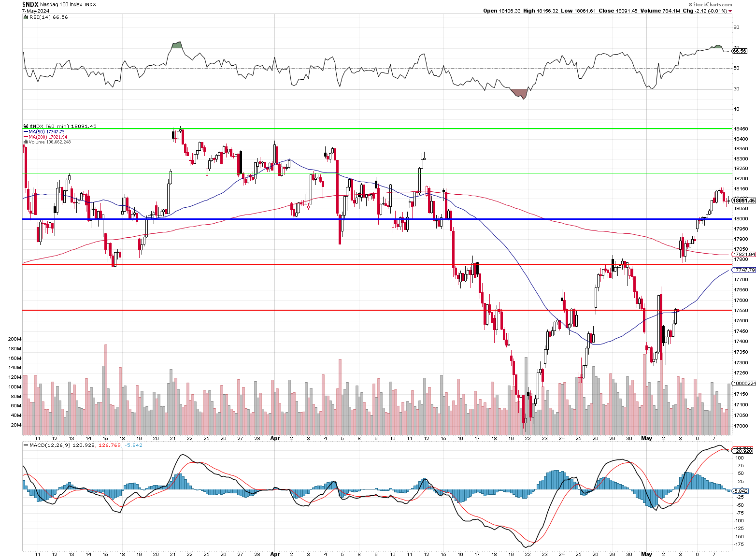Click the Volume bars icon in legend
The image size is (756, 559).
[x=26, y=142]
